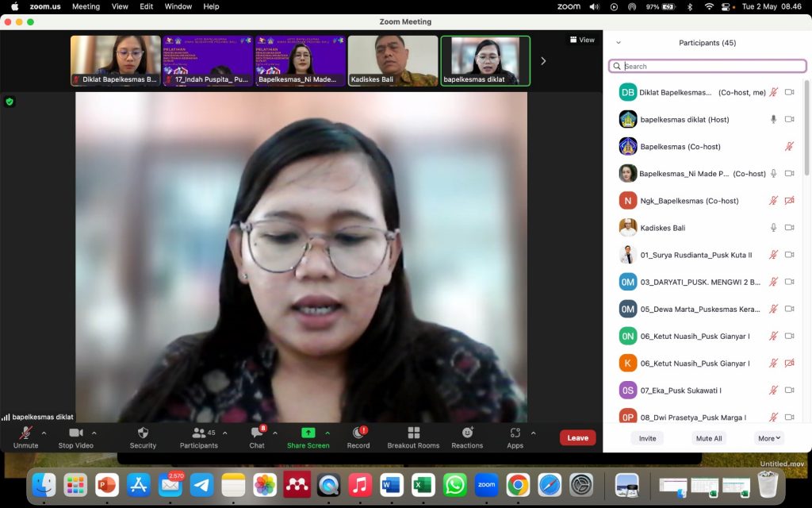Open the Chat panel icon
The width and height of the screenshot is (812, 508).
point(257,433)
